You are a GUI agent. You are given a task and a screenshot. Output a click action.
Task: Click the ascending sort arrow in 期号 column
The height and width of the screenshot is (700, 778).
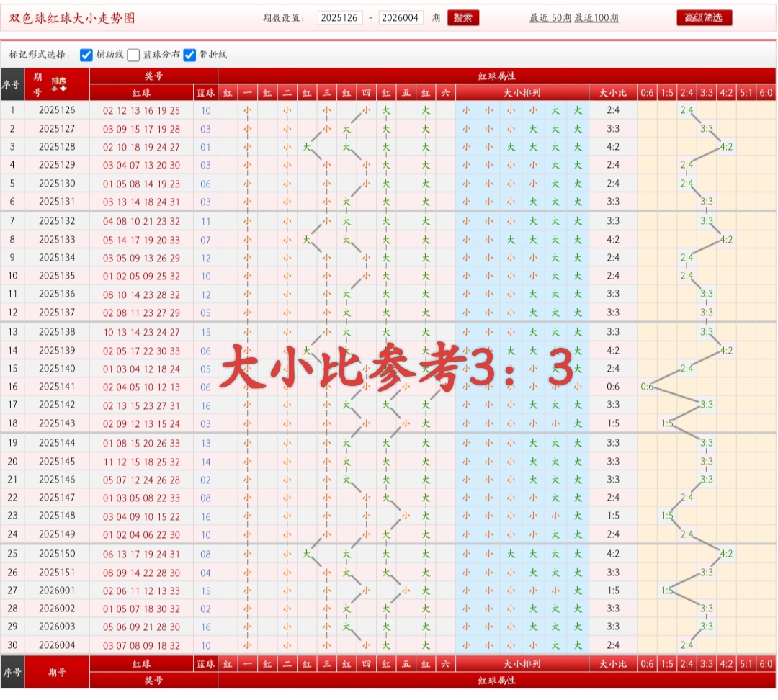click(55, 89)
